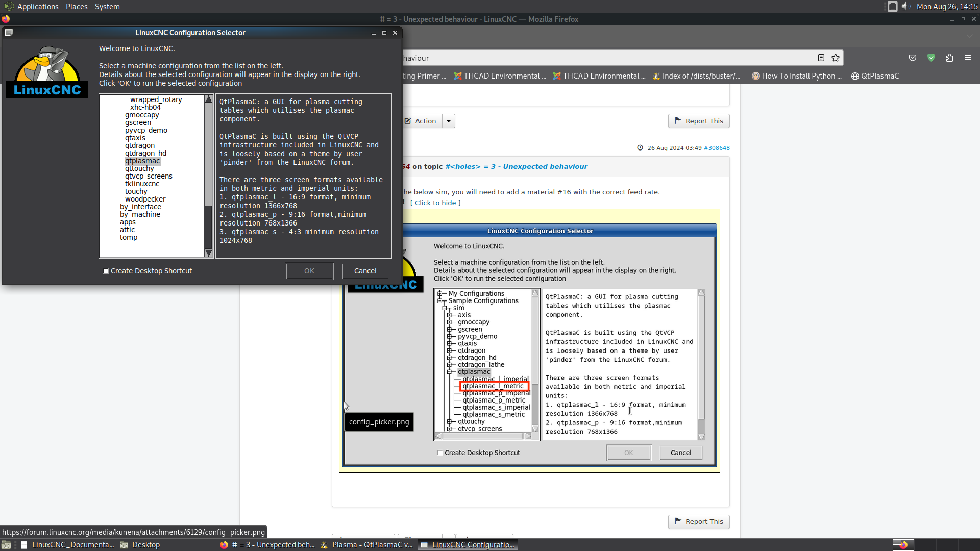Click OK in the Configuration Selector
The height and width of the screenshot is (551, 980).
coord(309,271)
